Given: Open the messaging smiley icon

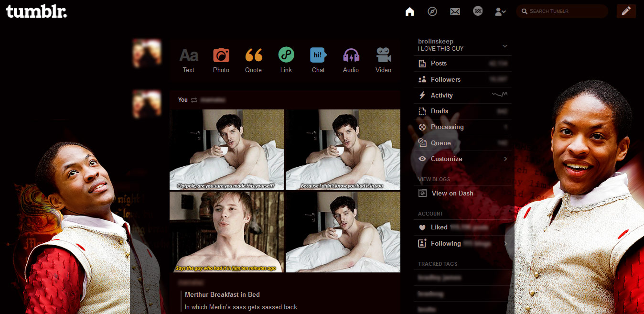Looking at the screenshot, I should (478, 11).
